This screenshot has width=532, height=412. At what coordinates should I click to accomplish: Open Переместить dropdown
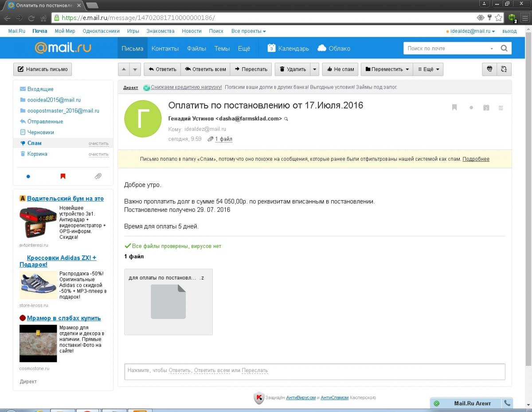387,70
